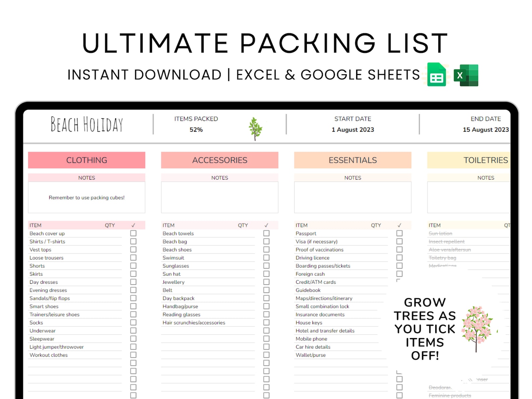Click the empty Accessories notes box
Viewport: 532px width, 399px height.
click(x=220, y=197)
